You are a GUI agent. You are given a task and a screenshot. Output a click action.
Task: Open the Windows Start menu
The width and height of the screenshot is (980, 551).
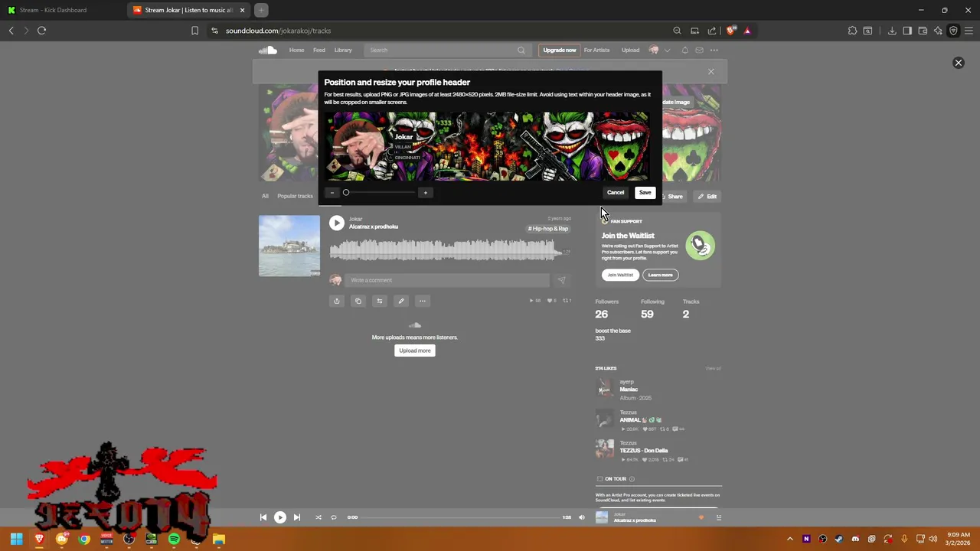16,540
